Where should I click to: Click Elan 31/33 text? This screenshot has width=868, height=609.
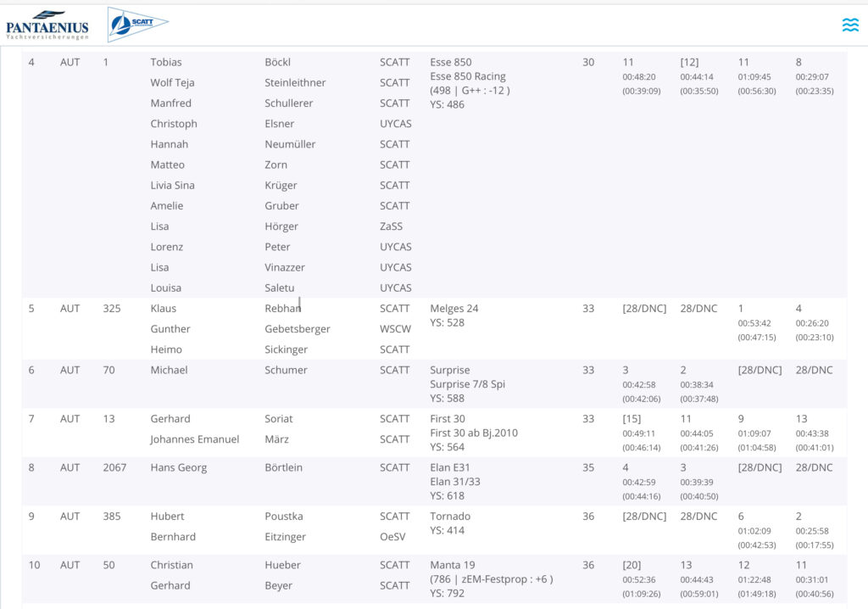click(455, 482)
